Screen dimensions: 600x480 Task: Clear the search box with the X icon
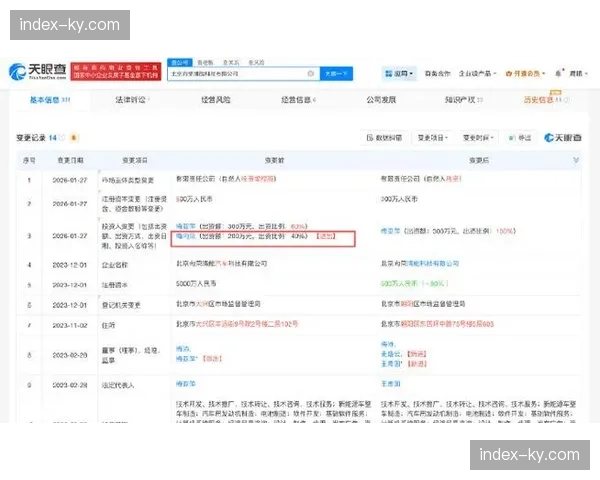[x=311, y=73]
